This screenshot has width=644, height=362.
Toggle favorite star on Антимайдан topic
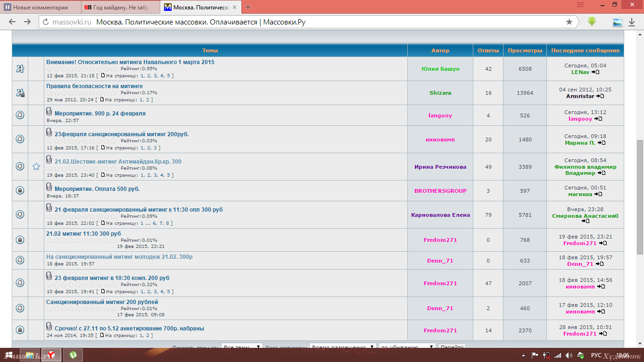tap(36, 166)
